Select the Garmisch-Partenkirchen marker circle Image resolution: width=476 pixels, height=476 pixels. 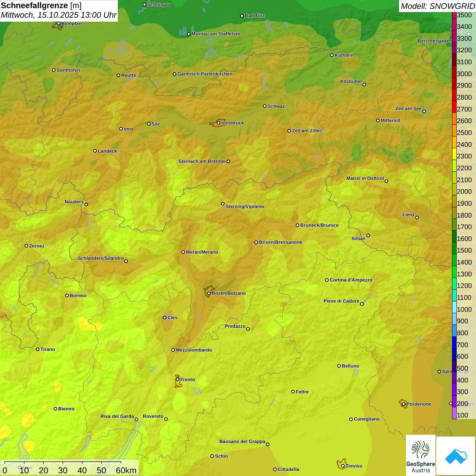(174, 74)
